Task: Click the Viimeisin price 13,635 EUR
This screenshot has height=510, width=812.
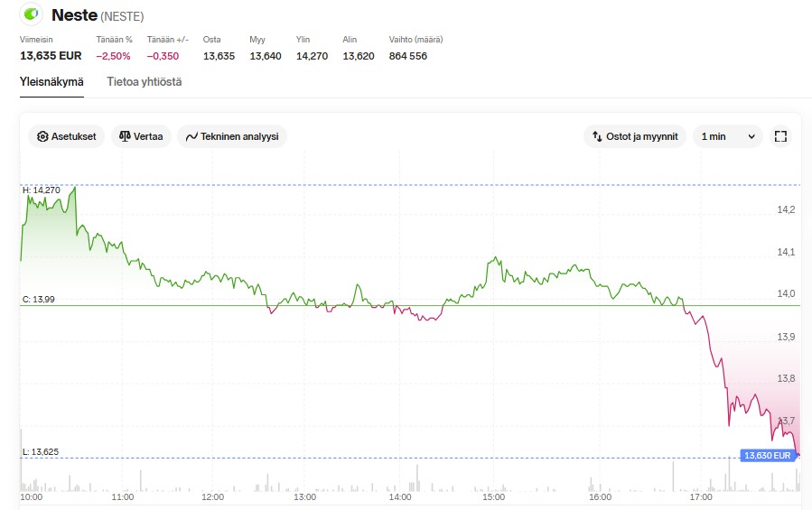Action: click(51, 56)
